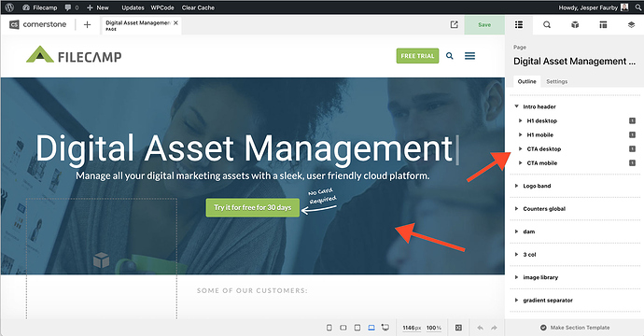Open the New content menu

coord(98,7)
